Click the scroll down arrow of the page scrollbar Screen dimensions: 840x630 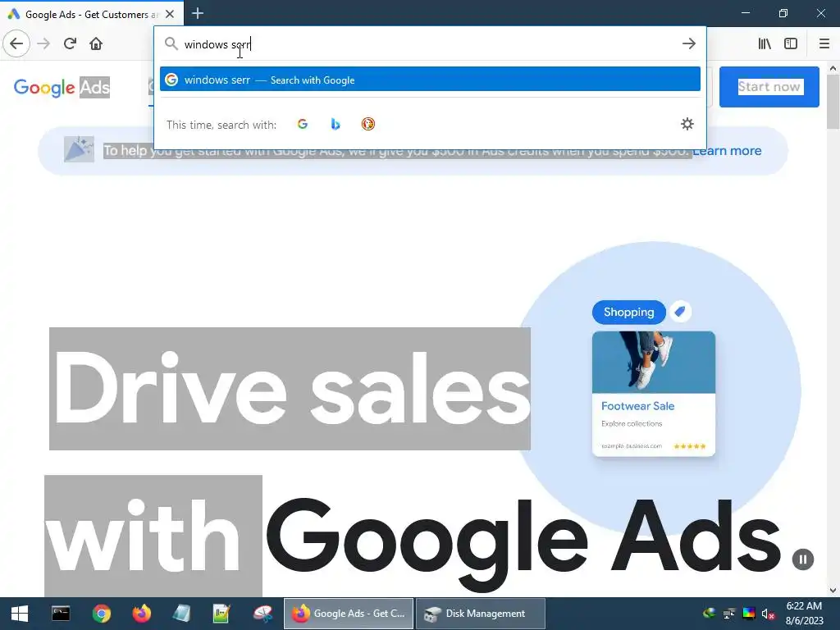pyautogui.click(x=833, y=591)
